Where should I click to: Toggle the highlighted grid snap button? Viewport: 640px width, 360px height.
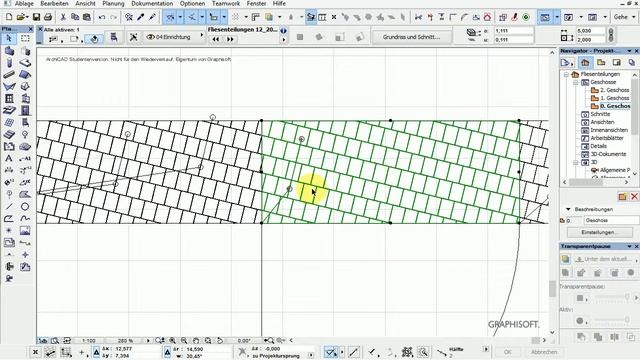pyautogui.click(x=213, y=17)
